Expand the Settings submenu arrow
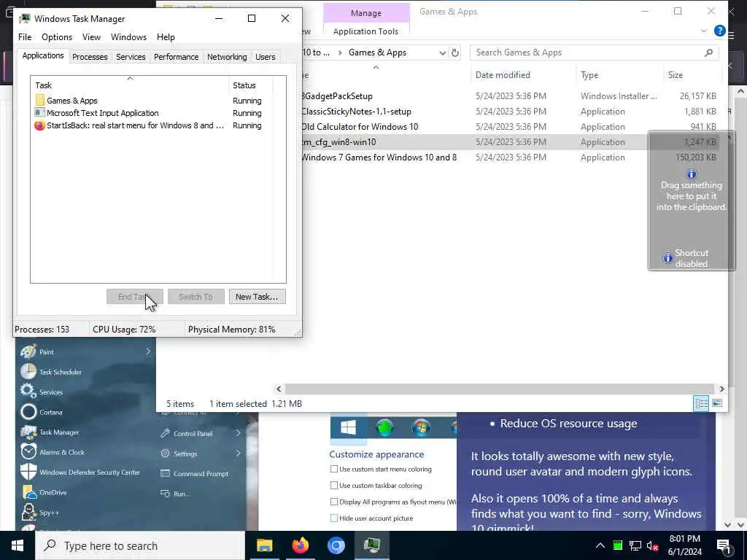 click(238, 454)
